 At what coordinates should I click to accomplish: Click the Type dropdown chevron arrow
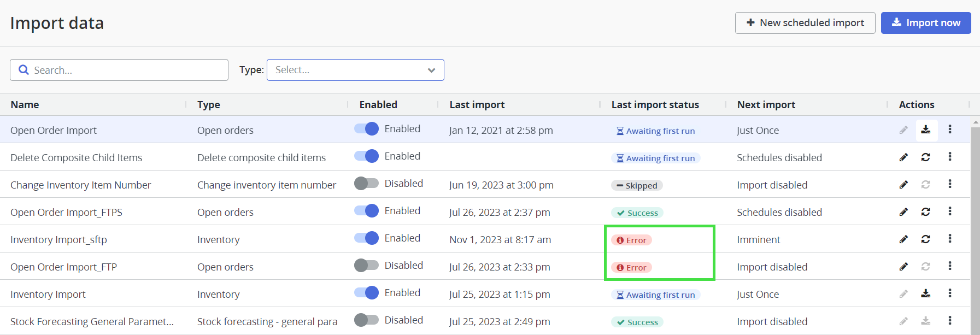coord(431,70)
